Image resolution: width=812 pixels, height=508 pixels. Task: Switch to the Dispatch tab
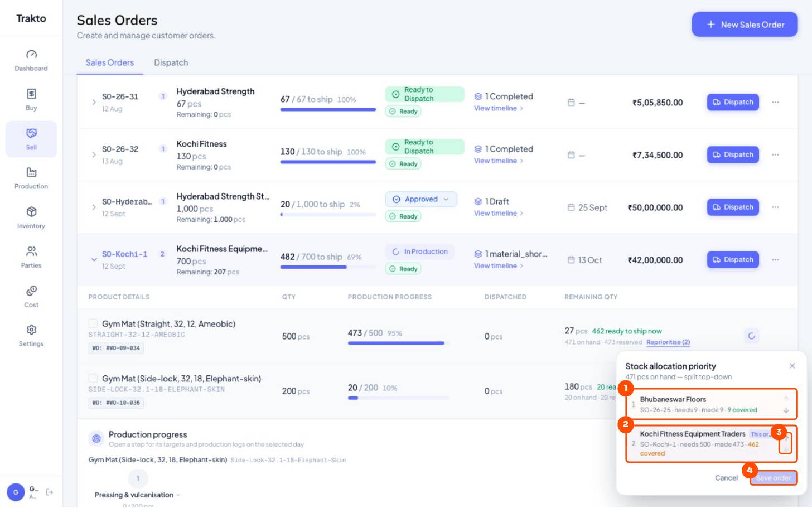(x=171, y=62)
